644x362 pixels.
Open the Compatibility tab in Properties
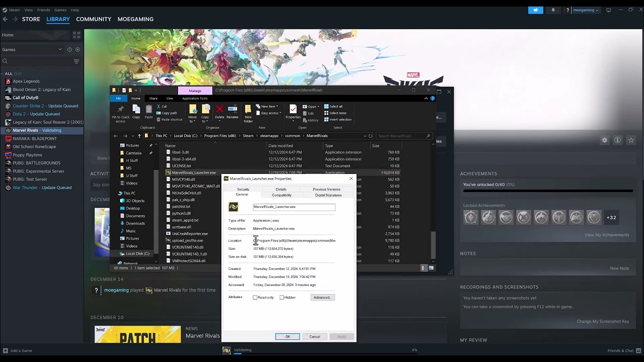281,195
